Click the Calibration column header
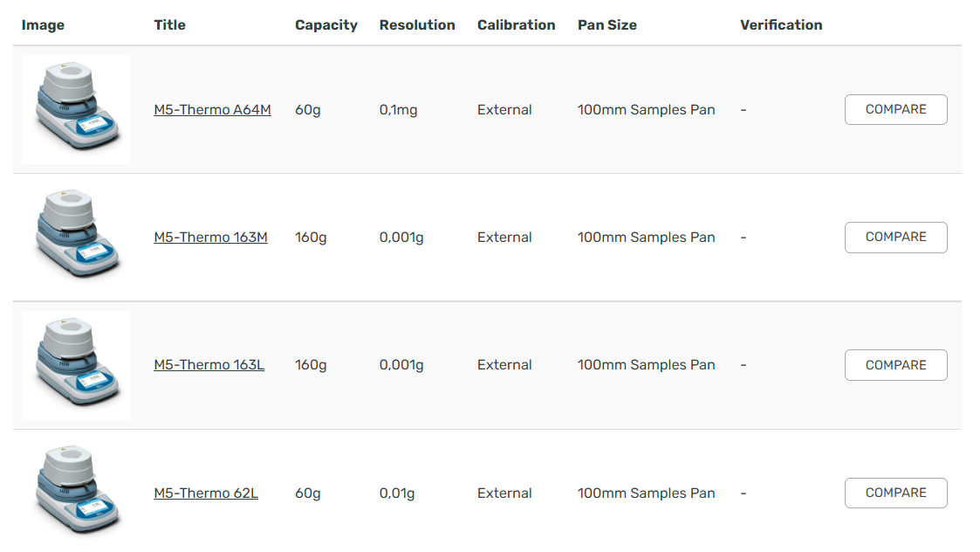This screenshot has height=552, width=980. pyautogui.click(x=516, y=25)
